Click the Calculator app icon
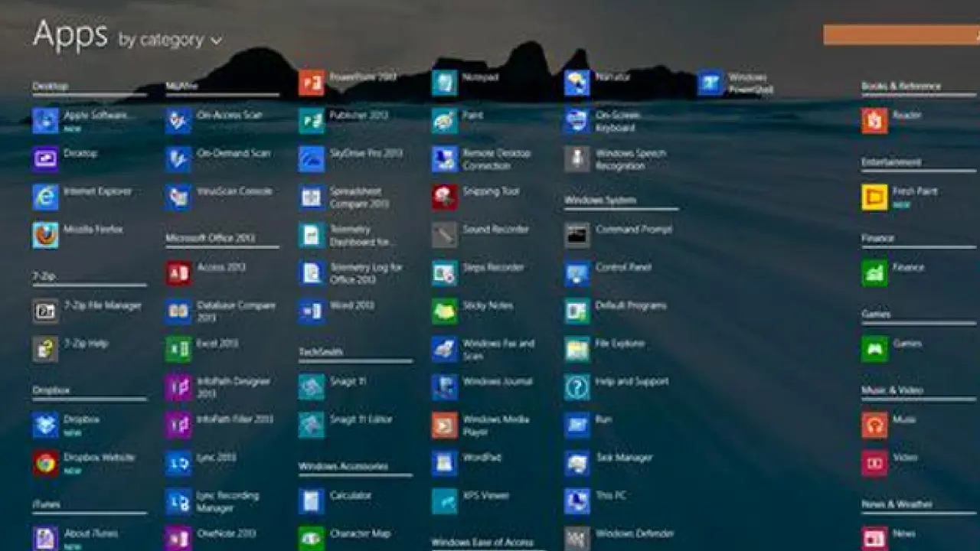This screenshot has width=980, height=551. (x=312, y=501)
